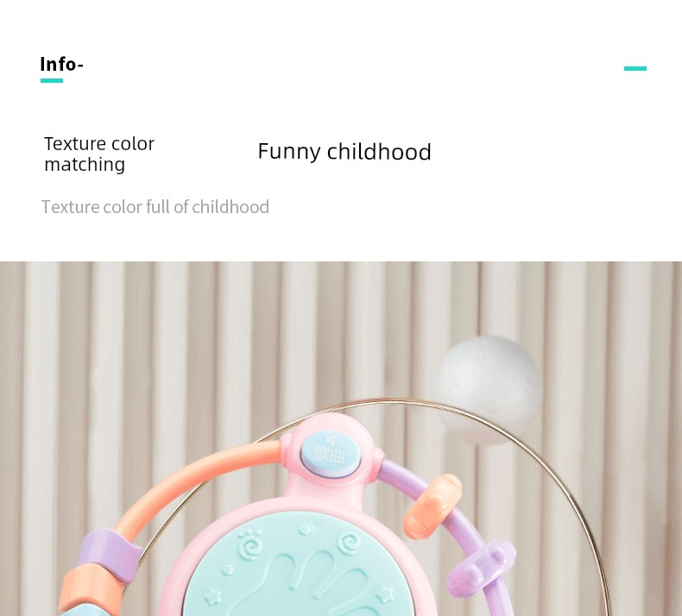The height and width of the screenshot is (616, 682).
Task: Click the grey Texture color full of childhood caption
Action: 155,207
